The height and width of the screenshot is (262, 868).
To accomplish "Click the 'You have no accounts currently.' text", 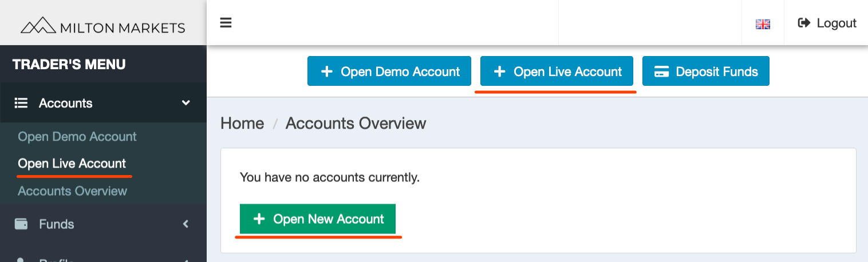I will click(x=330, y=178).
